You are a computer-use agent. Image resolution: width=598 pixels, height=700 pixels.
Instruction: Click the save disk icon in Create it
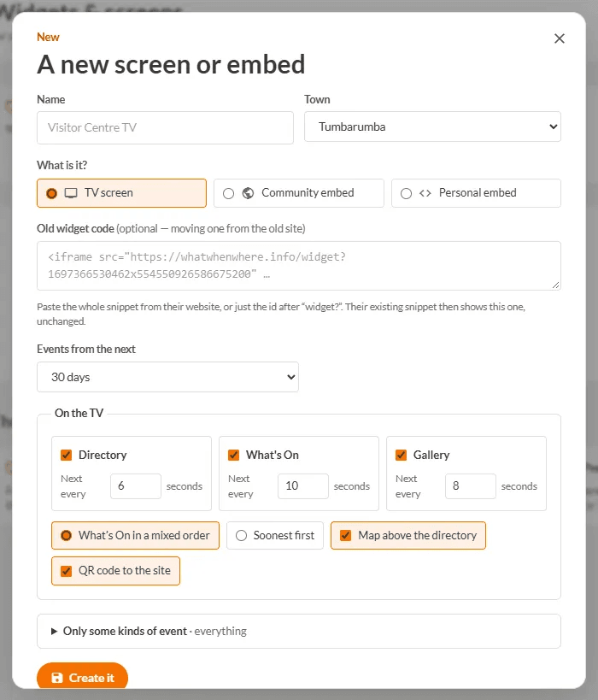(57, 678)
